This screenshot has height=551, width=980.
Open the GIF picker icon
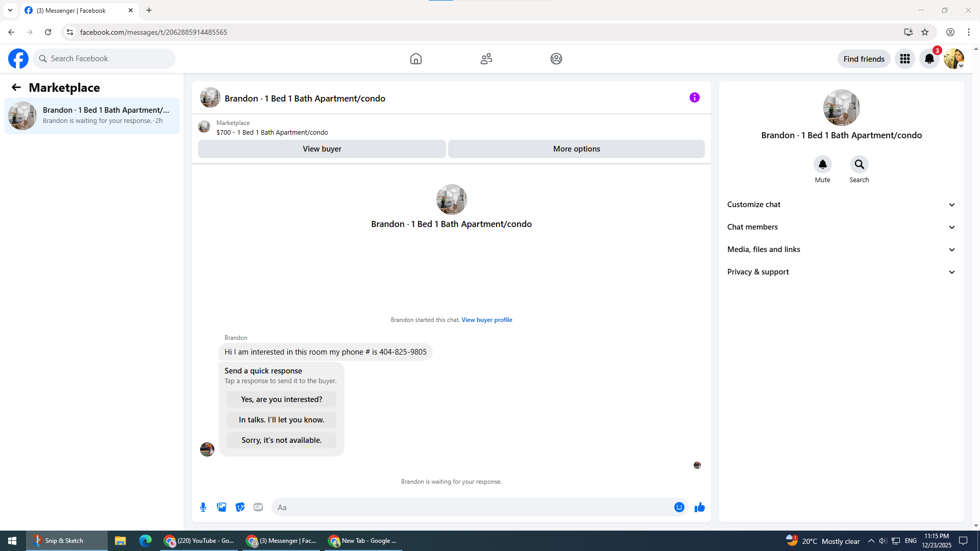pyautogui.click(x=258, y=507)
